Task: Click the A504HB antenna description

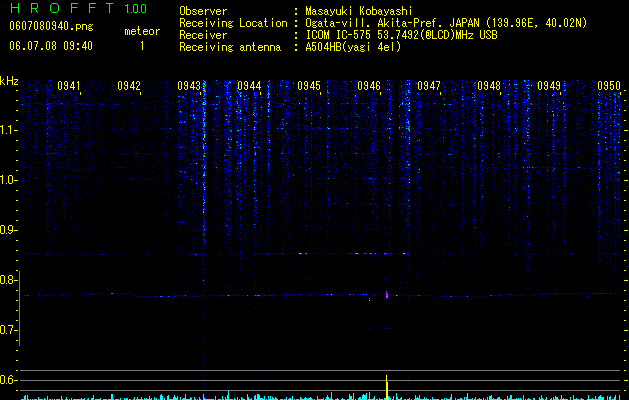Action: pyautogui.click(x=353, y=47)
